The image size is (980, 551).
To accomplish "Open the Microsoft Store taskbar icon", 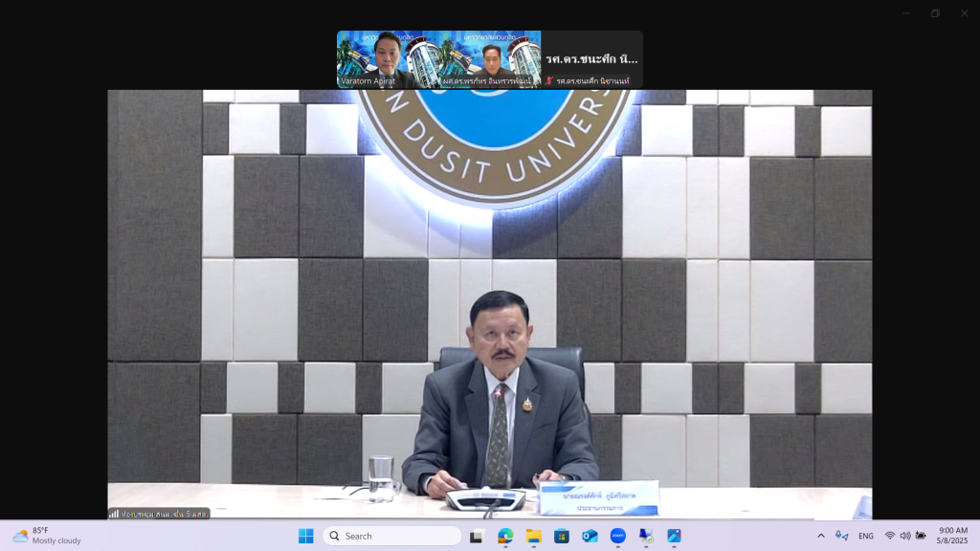I will coord(562,536).
